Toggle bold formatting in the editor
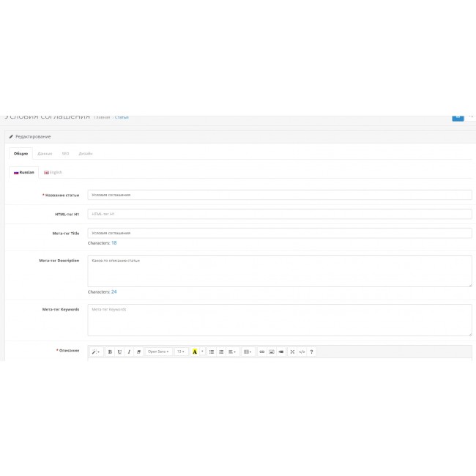Viewport: 476px width, 476px height. (111, 352)
